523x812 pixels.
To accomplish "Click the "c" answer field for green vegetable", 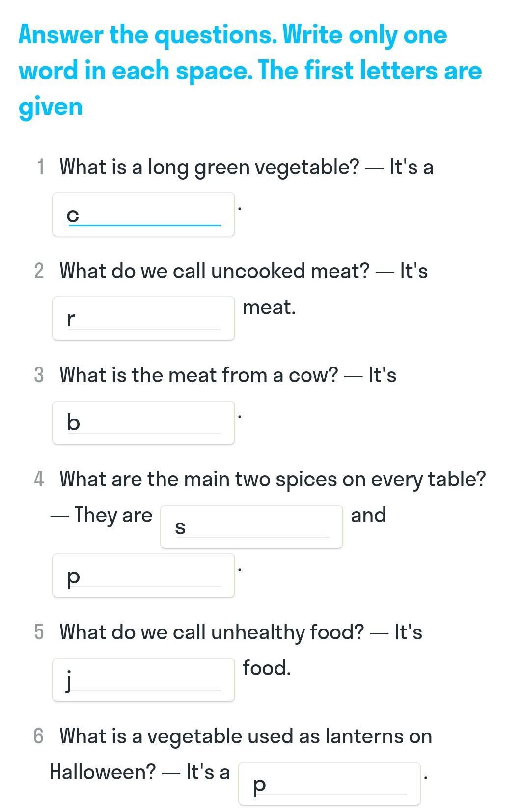I will [143, 214].
